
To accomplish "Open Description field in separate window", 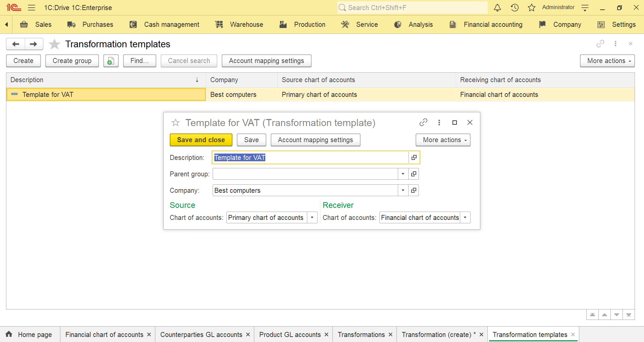I will 414,158.
